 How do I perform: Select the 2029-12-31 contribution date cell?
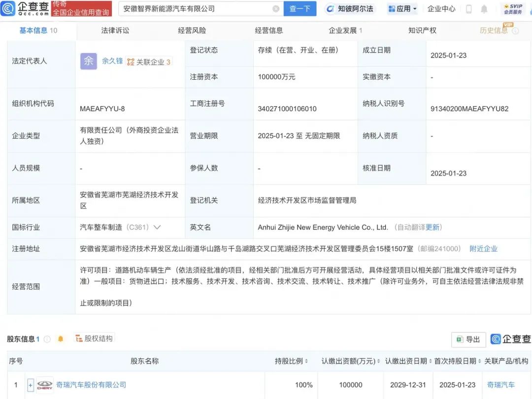click(408, 385)
